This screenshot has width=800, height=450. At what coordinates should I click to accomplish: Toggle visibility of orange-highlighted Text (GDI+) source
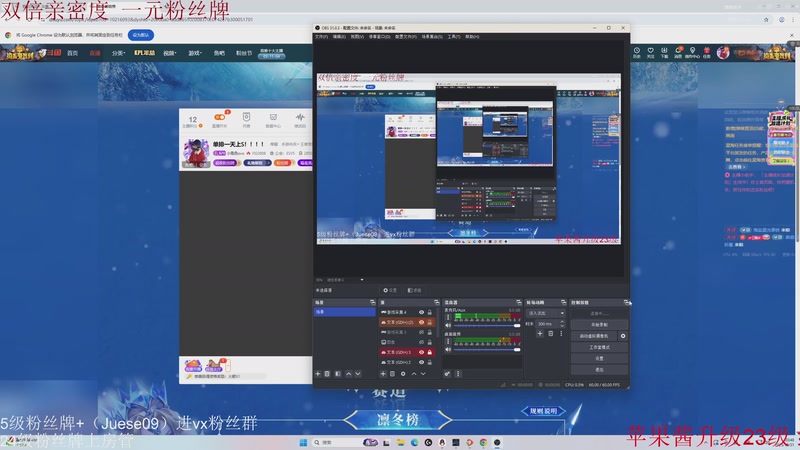pos(421,322)
